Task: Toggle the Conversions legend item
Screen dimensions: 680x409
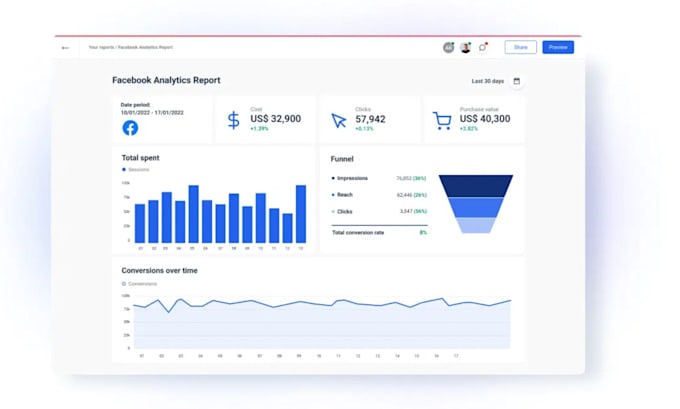Action: coord(139,284)
